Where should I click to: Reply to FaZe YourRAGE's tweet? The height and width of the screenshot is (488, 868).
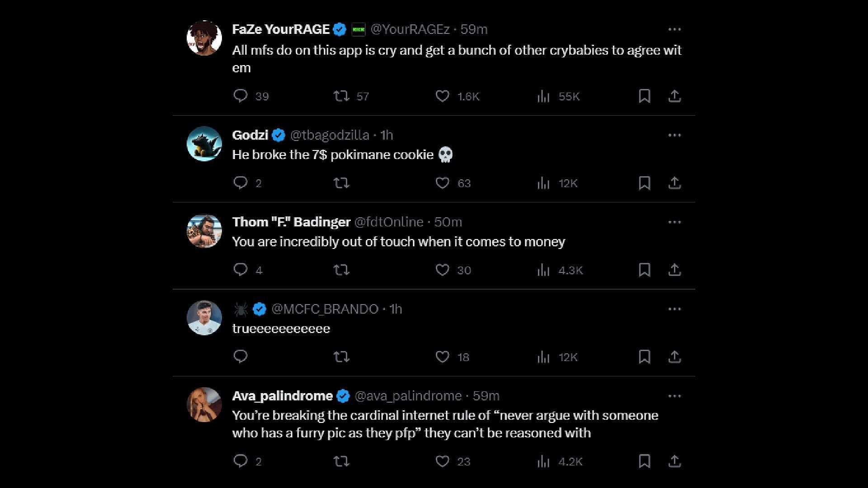click(x=241, y=96)
